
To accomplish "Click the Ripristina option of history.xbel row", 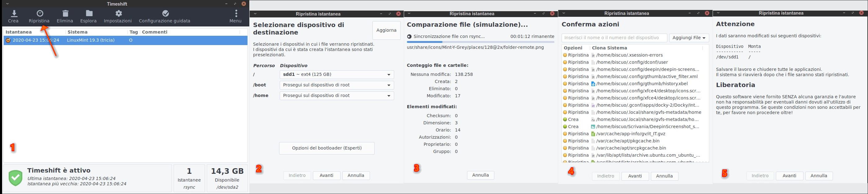I will click(578, 84).
